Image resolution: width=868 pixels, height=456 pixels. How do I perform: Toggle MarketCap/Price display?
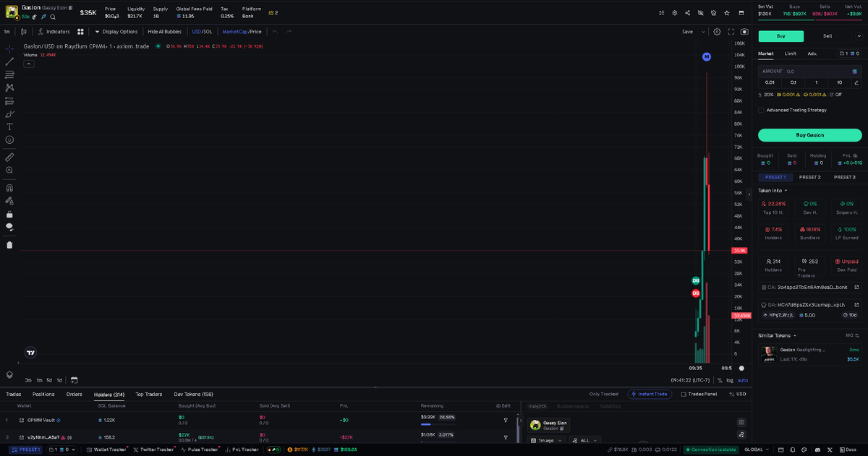click(x=242, y=32)
